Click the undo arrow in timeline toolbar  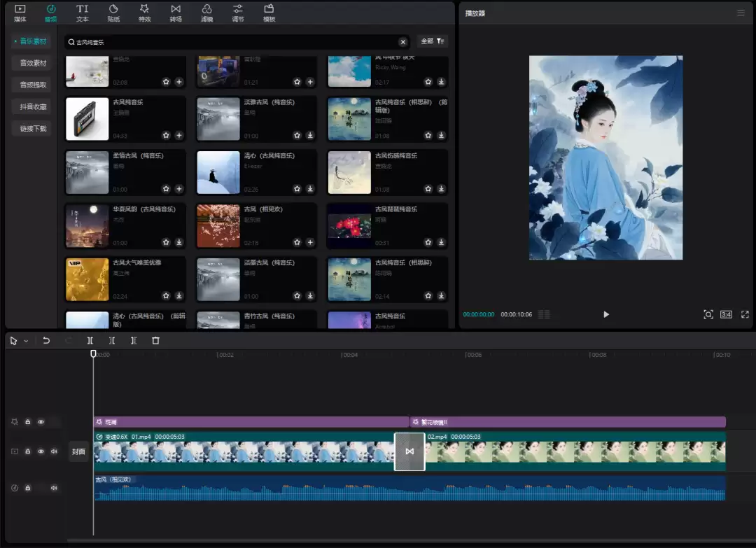(x=46, y=341)
